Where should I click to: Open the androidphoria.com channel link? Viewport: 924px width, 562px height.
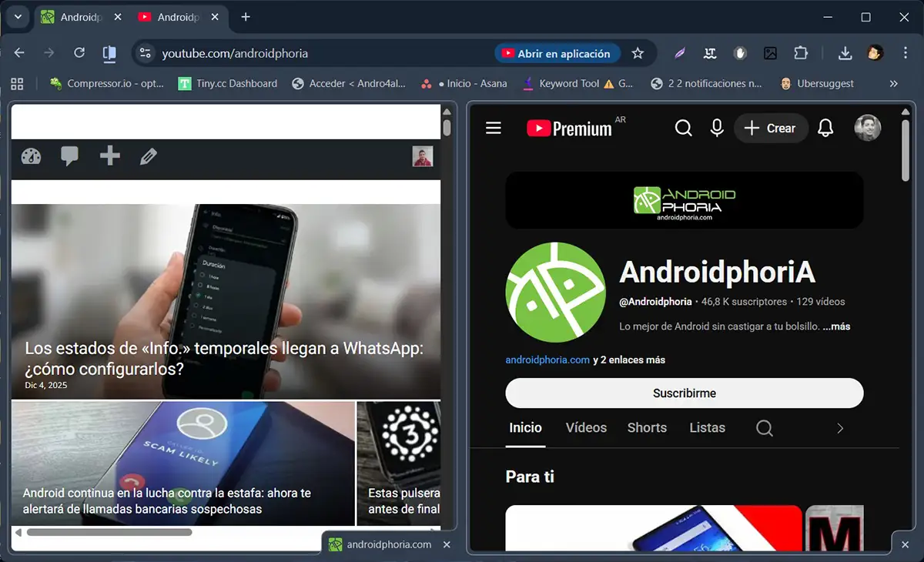click(547, 360)
